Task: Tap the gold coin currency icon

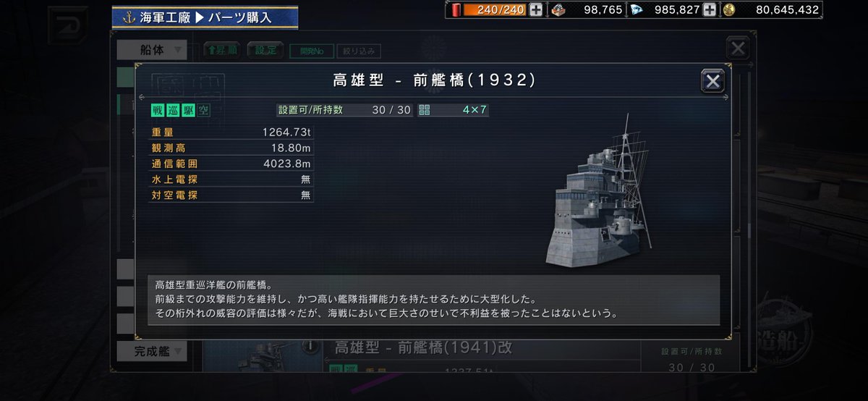Action: coord(728,9)
